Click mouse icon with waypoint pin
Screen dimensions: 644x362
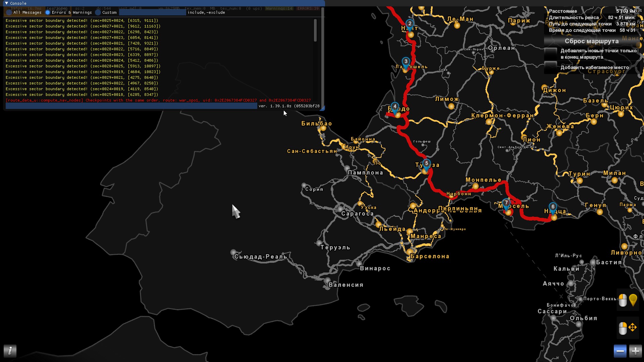pyautogui.click(x=628, y=300)
